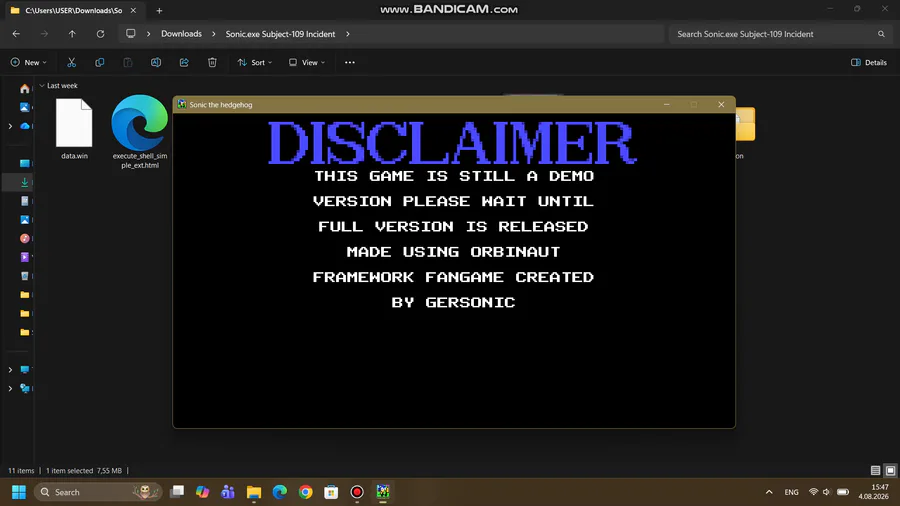
Task: Show hidden system tray icons chevron
Action: pos(769,492)
